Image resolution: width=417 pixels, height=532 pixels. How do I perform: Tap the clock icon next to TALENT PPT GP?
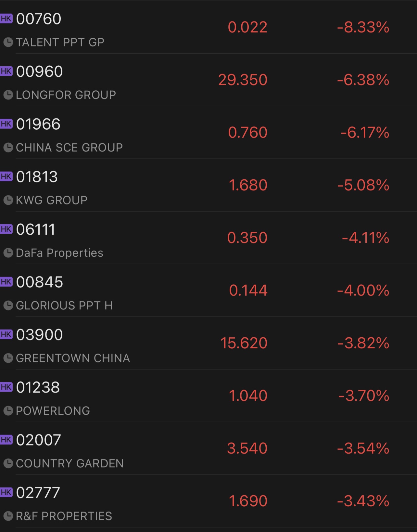(x=8, y=42)
